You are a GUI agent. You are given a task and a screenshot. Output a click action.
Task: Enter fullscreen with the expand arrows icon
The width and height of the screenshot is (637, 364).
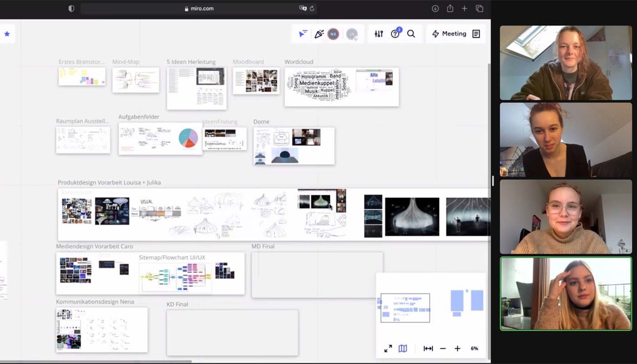388,349
